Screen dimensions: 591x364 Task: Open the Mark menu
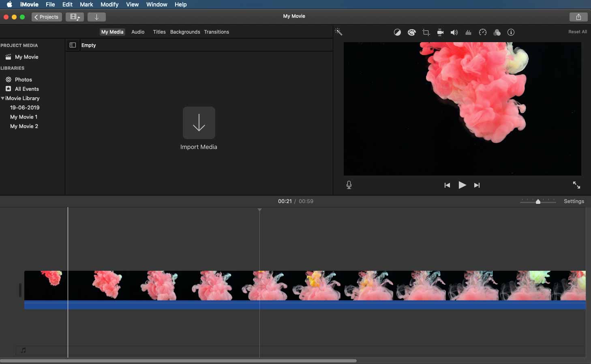(x=86, y=4)
